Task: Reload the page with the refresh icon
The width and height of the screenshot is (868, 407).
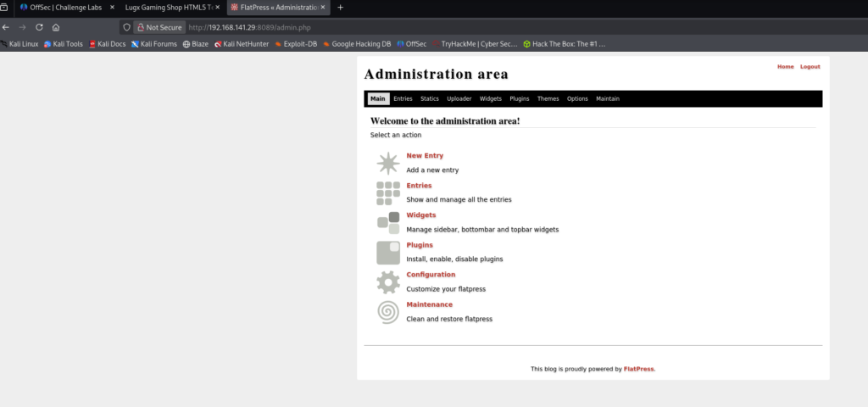Action: pos(39,27)
